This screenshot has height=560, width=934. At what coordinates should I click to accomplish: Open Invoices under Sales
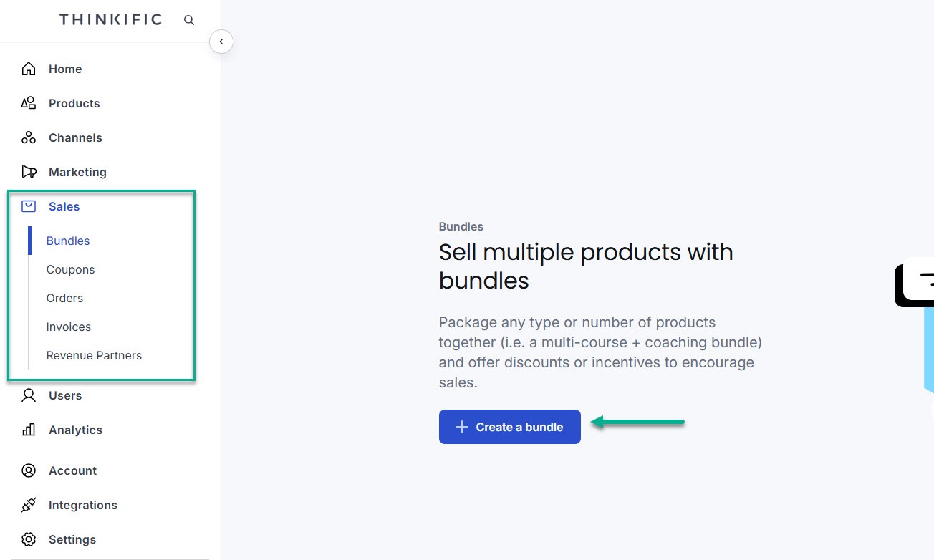coord(69,327)
